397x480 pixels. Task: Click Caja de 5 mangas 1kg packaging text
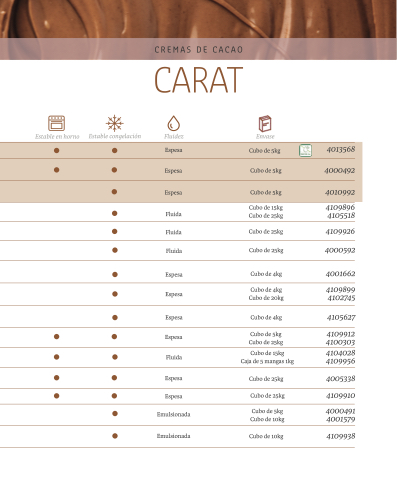[x=267, y=361]
